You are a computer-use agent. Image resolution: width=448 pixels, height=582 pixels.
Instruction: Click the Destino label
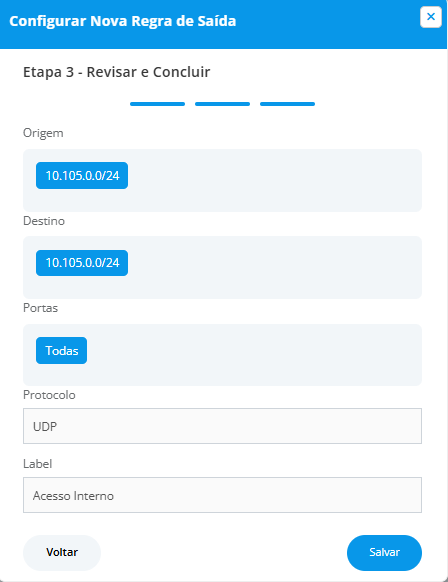click(x=44, y=221)
